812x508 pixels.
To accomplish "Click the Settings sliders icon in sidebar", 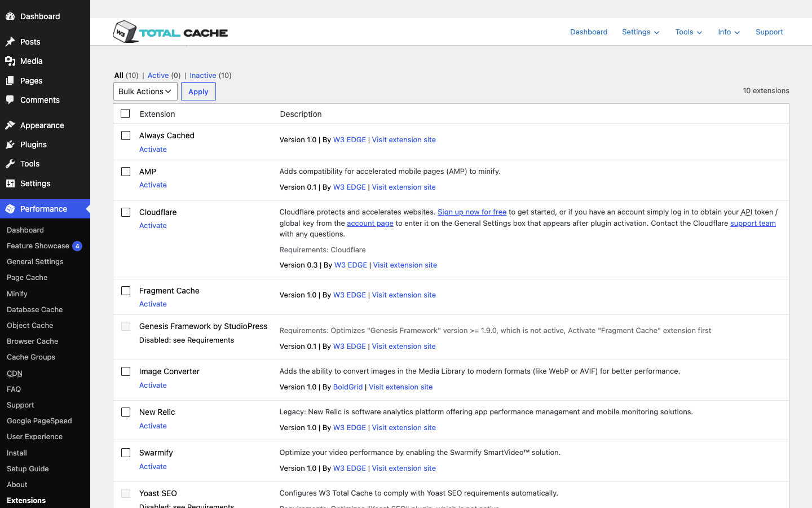I will [10, 183].
